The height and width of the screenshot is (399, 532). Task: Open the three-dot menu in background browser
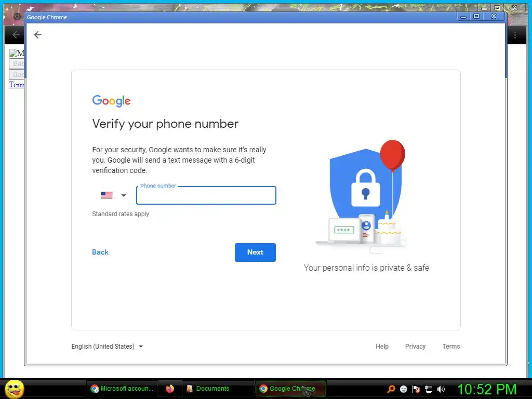pos(515,35)
